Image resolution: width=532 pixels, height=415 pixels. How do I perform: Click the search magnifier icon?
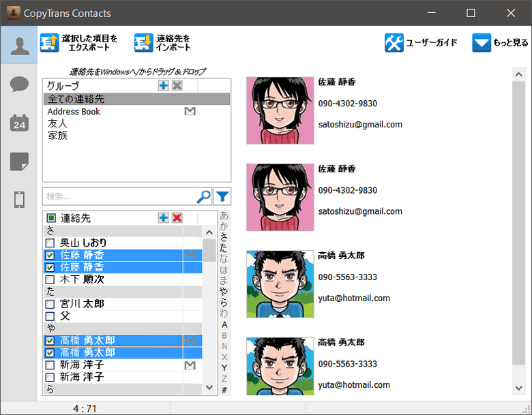(203, 196)
